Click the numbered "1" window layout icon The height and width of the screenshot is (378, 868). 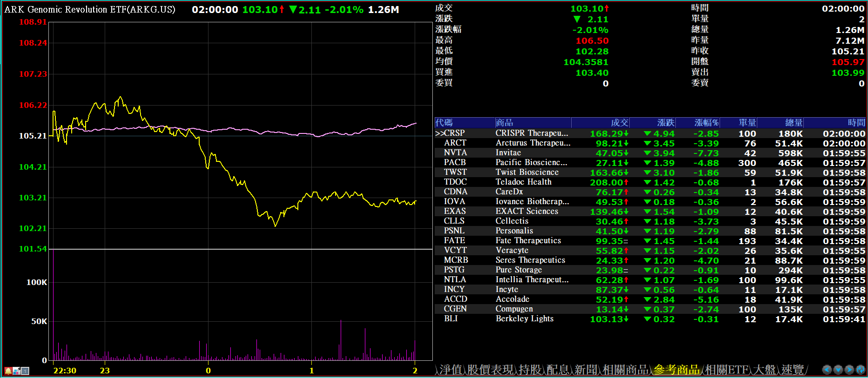[25, 371]
